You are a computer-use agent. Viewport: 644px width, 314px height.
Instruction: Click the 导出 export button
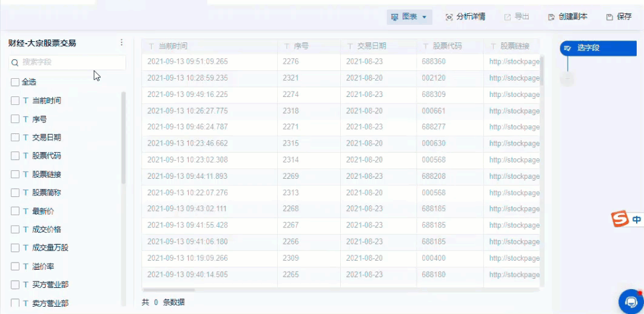pos(517,17)
